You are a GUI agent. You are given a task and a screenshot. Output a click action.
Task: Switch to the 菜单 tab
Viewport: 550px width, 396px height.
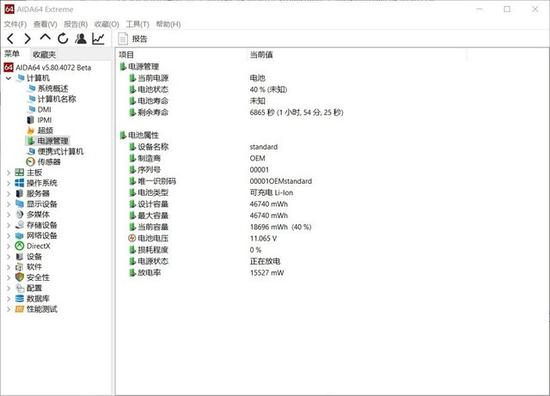(12, 54)
